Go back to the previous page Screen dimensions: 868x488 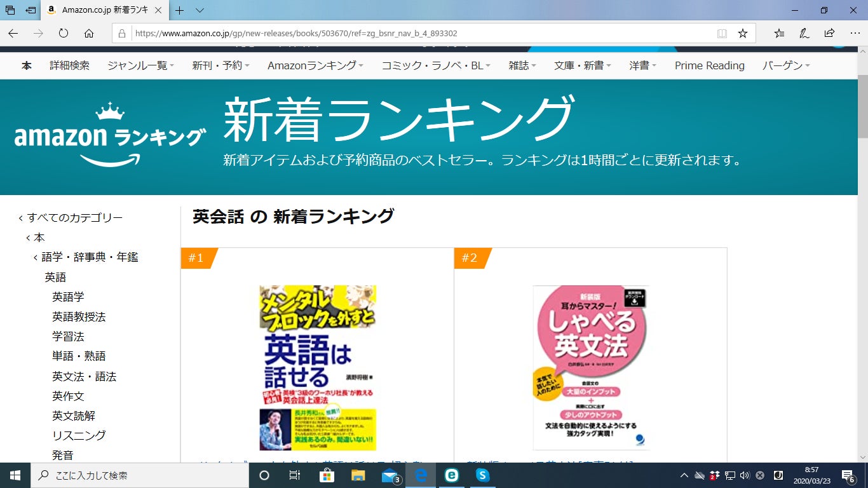[x=13, y=34]
